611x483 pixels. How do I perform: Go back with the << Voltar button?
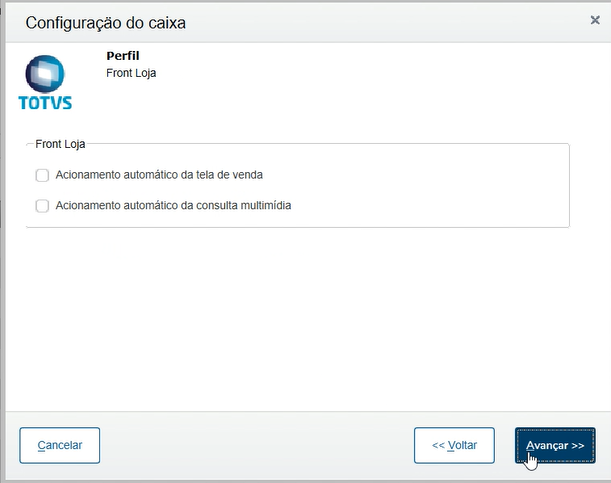point(454,445)
